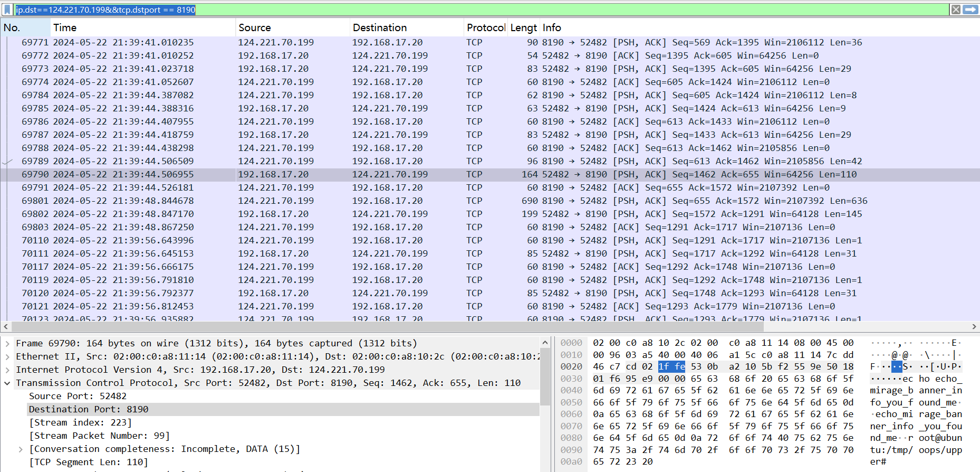The height and width of the screenshot is (472, 980).
Task: Expand Internet Protocol Version 4 section
Action: (x=7, y=370)
